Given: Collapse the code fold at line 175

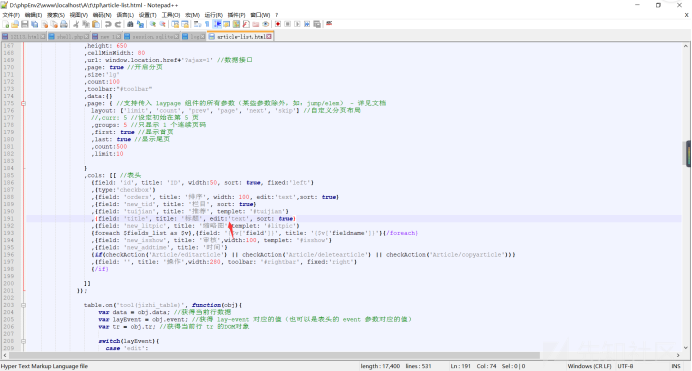Looking at the screenshot, I should (x=23, y=103).
